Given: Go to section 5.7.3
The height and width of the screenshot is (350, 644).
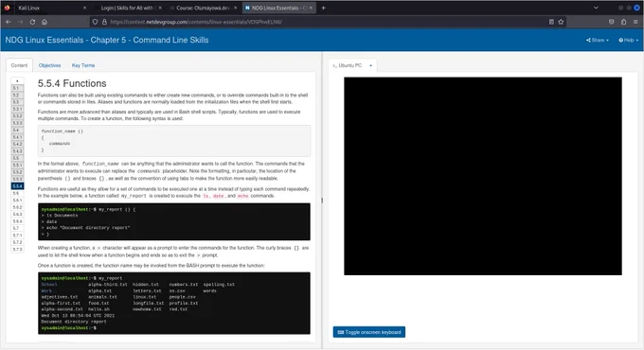Looking at the screenshot, I should tap(17, 249).
